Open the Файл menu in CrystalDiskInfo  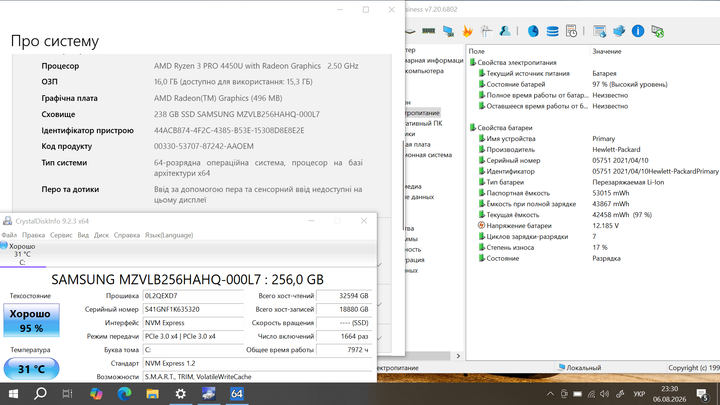(x=10, y=235)
